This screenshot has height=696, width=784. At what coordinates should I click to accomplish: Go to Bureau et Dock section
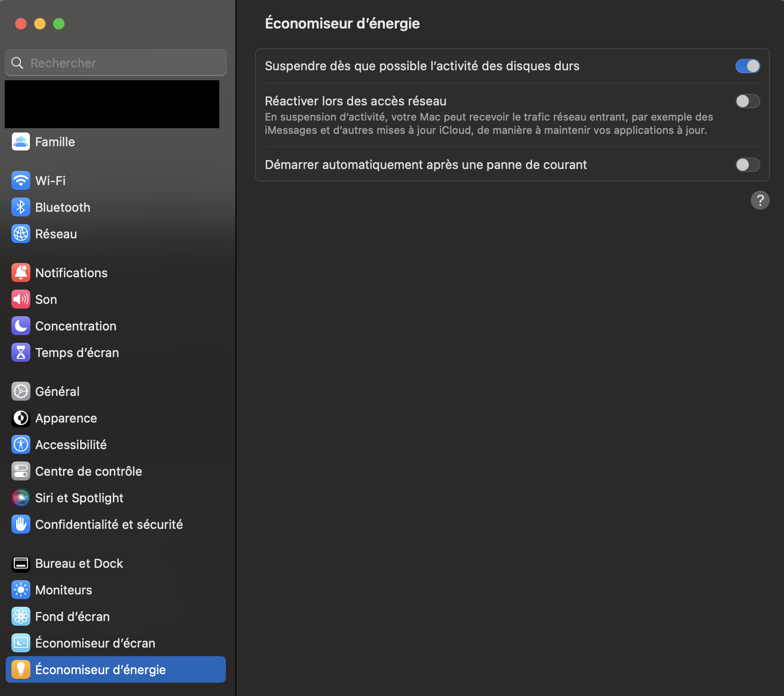coord(79,564)
